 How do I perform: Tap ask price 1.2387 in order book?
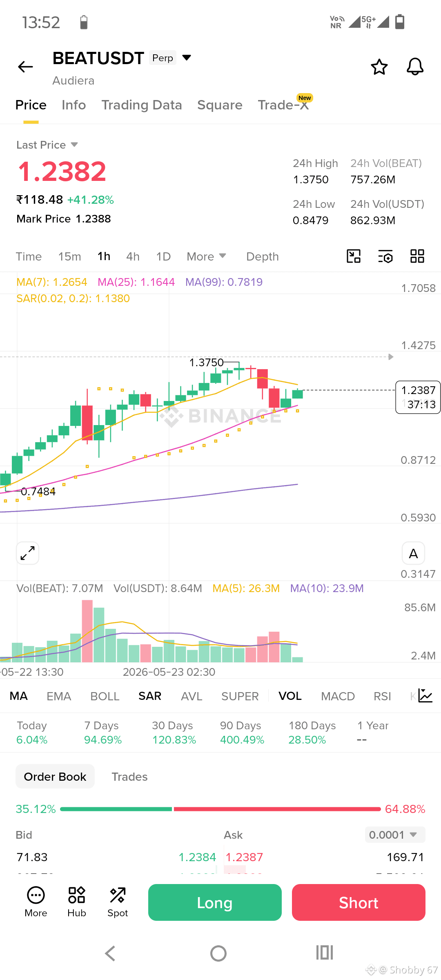pos(244,857)
